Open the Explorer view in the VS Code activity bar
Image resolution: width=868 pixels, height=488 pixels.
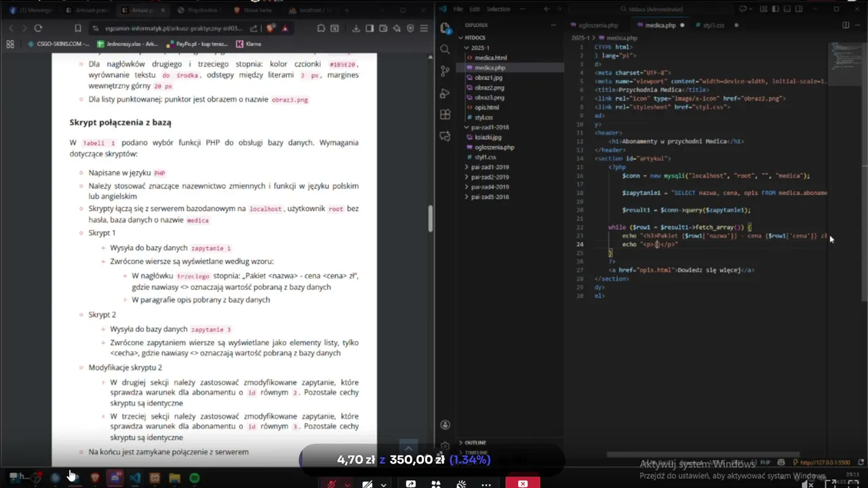point(445,28)
